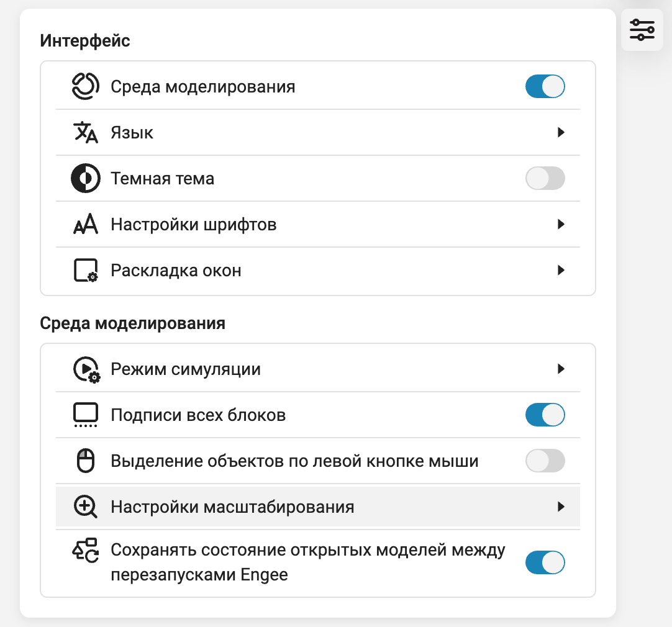672x627 pixels.
Task: Click the mouse icon for left-button selection
Action: point(85,461)
